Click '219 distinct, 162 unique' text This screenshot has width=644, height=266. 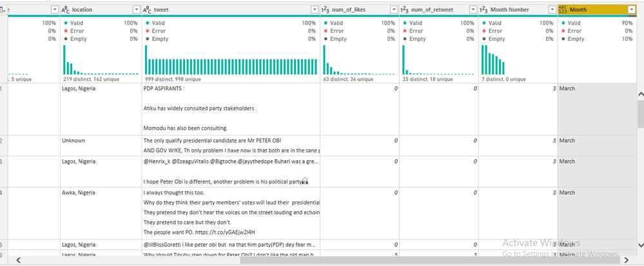tap(91, 79)
